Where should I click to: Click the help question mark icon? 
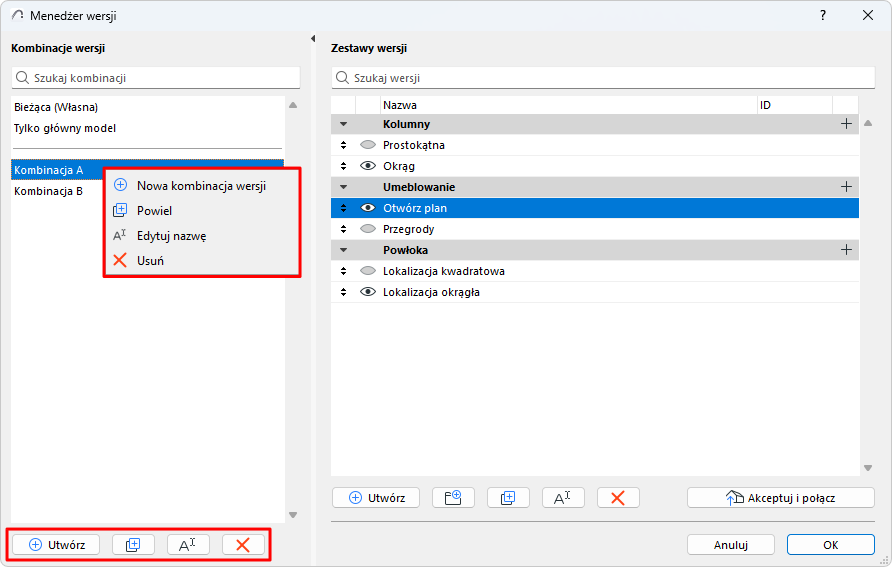click(x=823, y=15)
